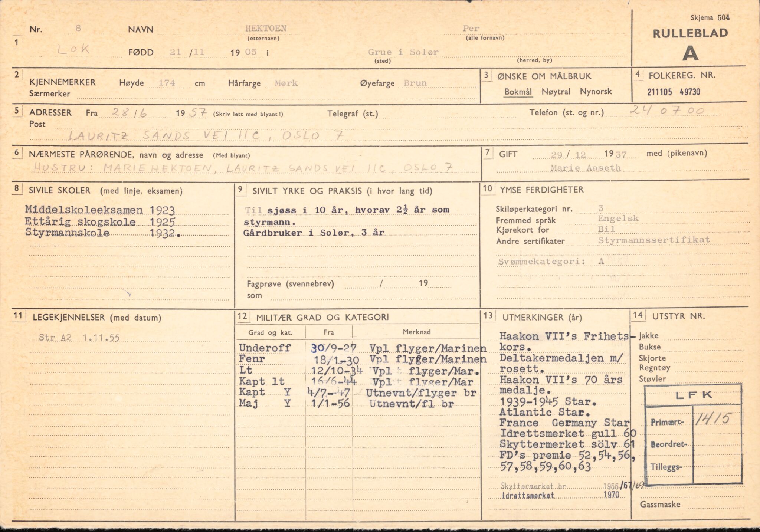760x532 pixels.
Task: Click the surname HEKTOEN
Action: click(x=265, y=29)
